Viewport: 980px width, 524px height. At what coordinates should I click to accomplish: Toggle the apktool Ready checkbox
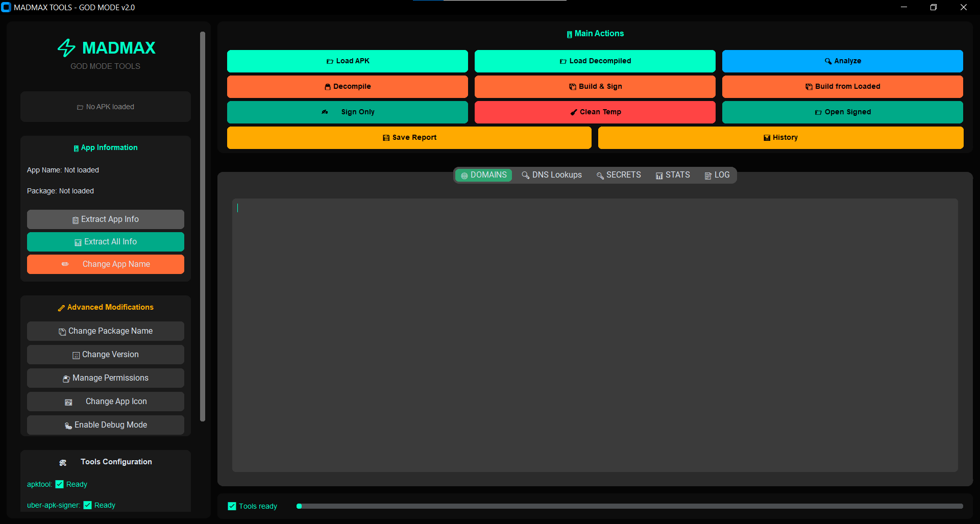coord(60,484)
